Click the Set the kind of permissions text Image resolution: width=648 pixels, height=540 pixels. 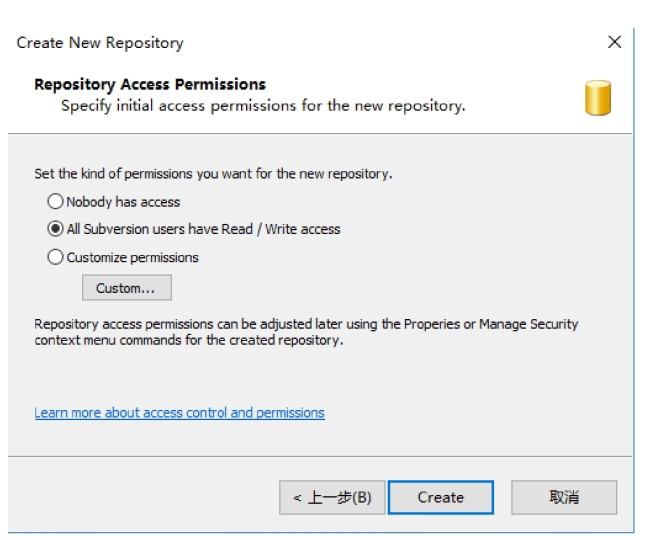pyautogui.click(x=213, y=174)
